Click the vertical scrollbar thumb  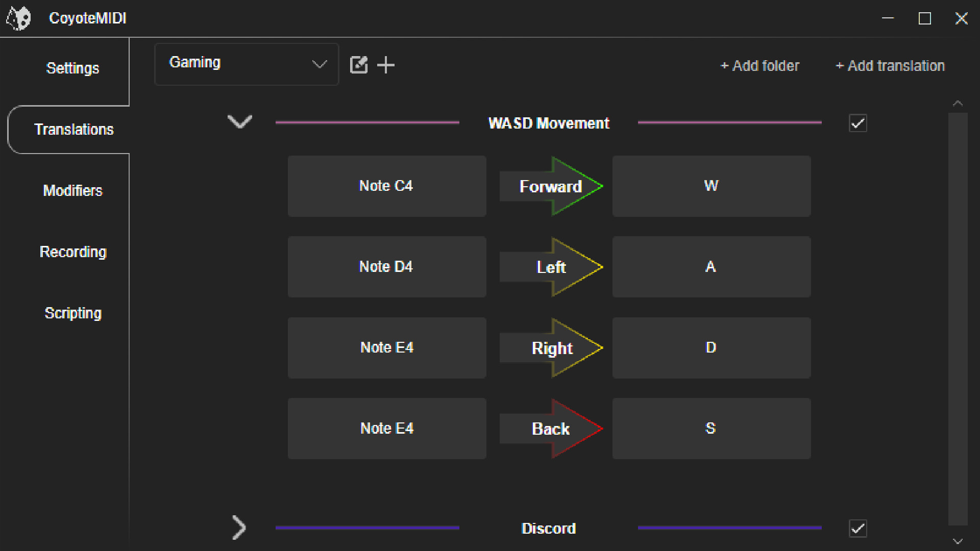pos(958,319)
